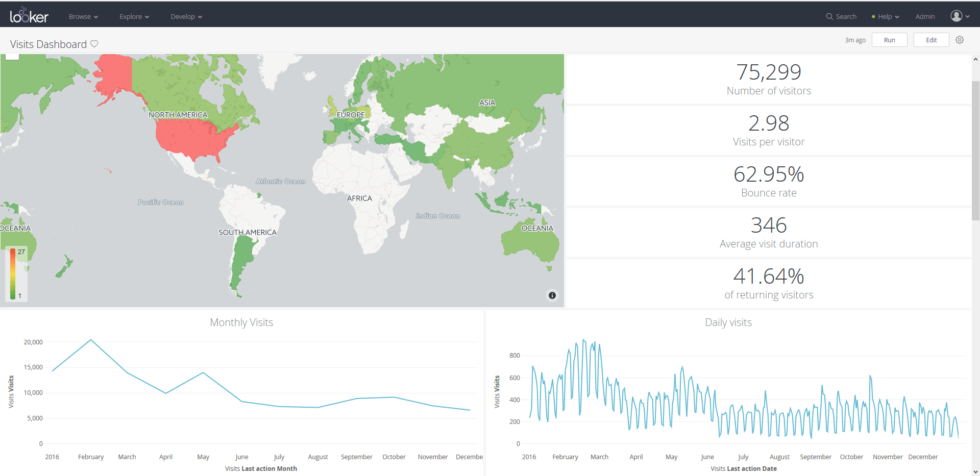This screenshot has width=980, height=476.
Task: Favorite the Visits Dashboard via the heart
Action: 94,44
